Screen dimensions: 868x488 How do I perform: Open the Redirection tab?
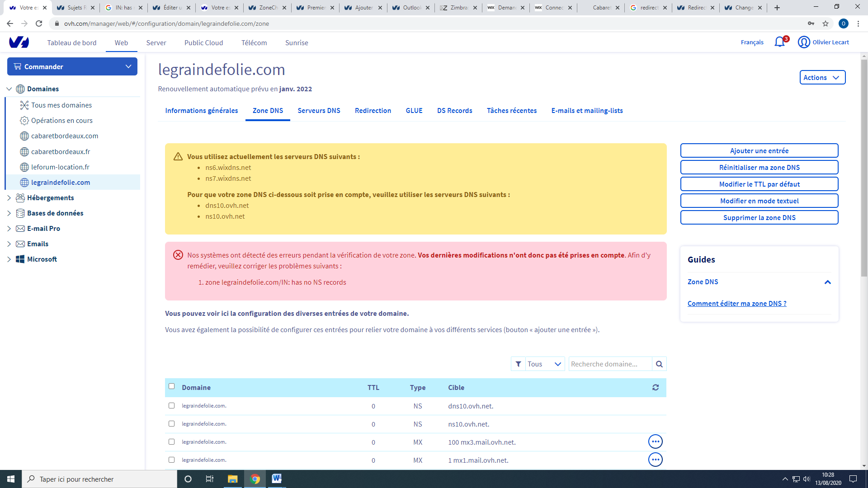pos(373,111)
